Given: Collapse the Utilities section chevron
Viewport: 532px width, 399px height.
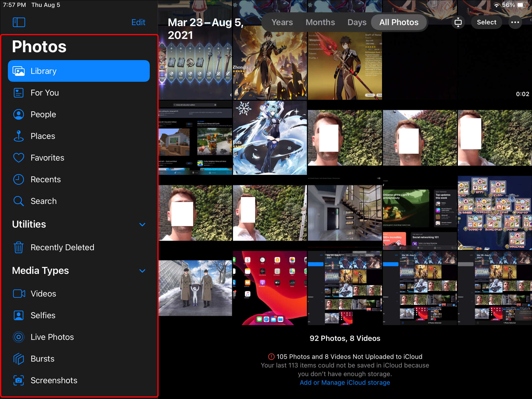Looking at the screenshot, I should pos(142,224).
